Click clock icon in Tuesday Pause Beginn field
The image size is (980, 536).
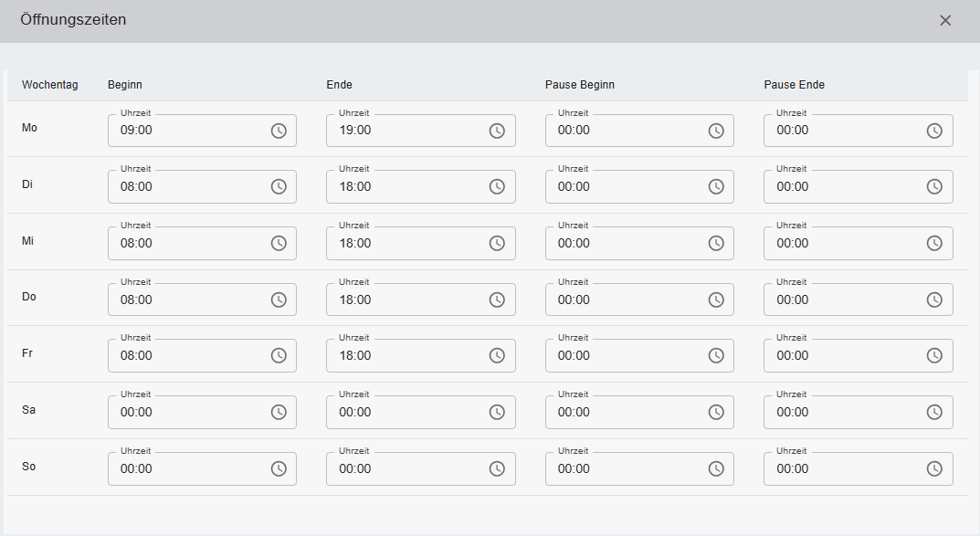tap(716, 187)
